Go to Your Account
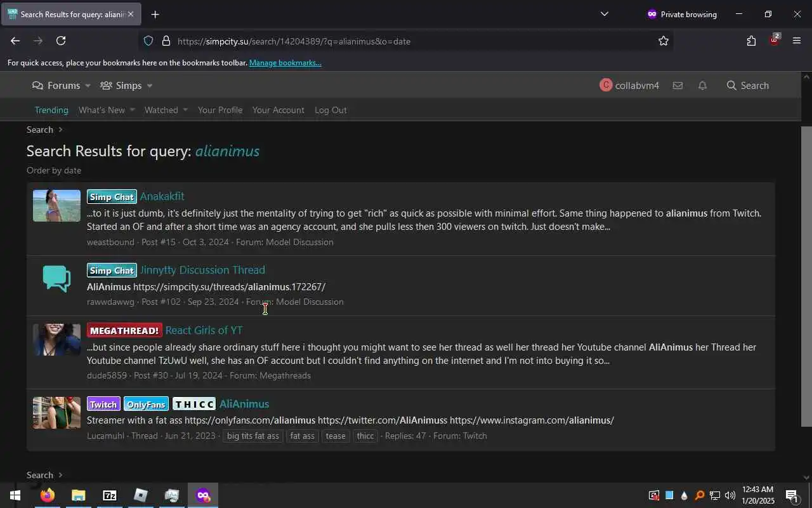812x508 pixels. point(278,110)
